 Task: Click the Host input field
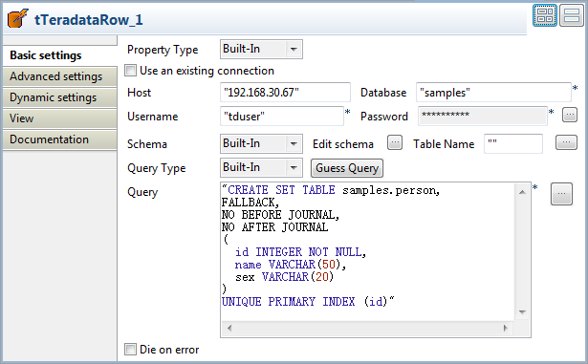click(285, 93)
